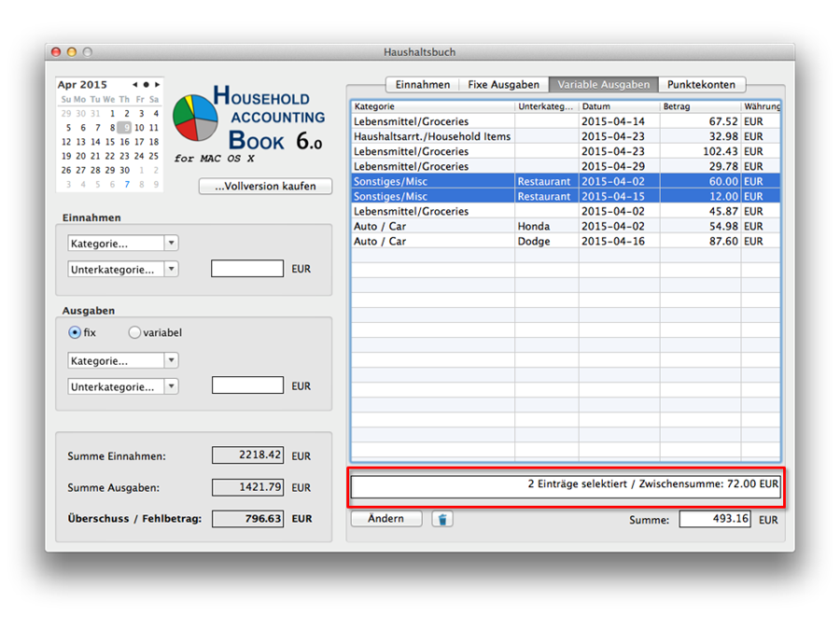The image size is (840, 630).
Task: Expand the Ausgaben Kategorie dropdown
Action: point(122,360)
